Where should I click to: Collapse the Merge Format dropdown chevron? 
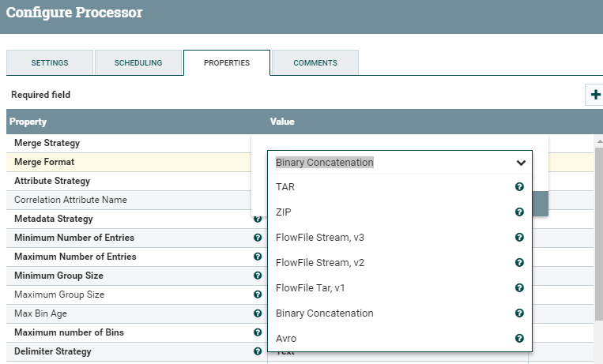521,163
